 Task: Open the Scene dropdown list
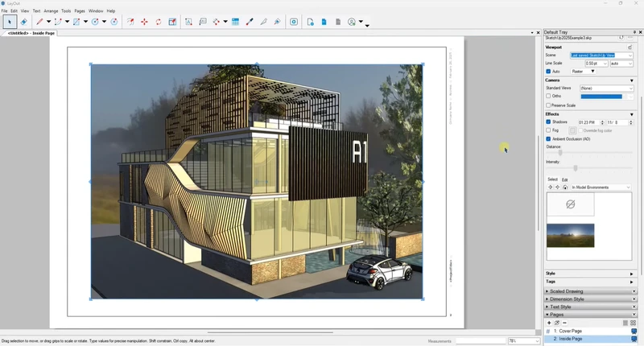630,55
